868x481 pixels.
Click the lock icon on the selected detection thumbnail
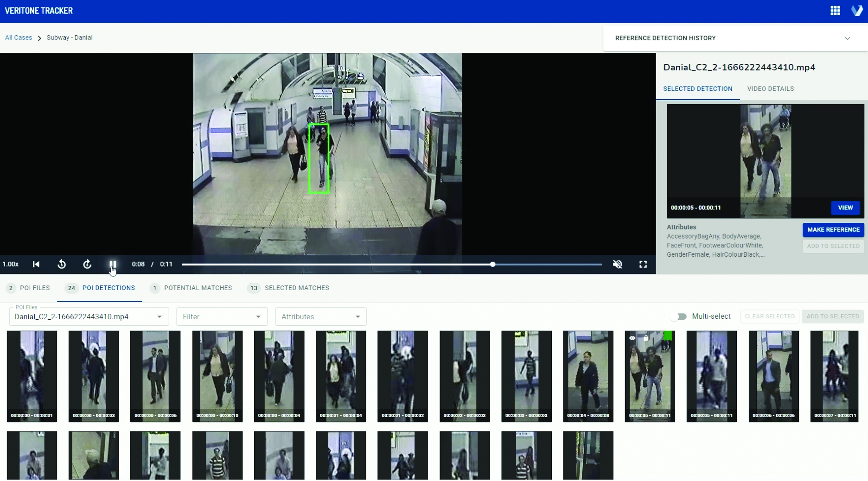(x=646, y=338)
